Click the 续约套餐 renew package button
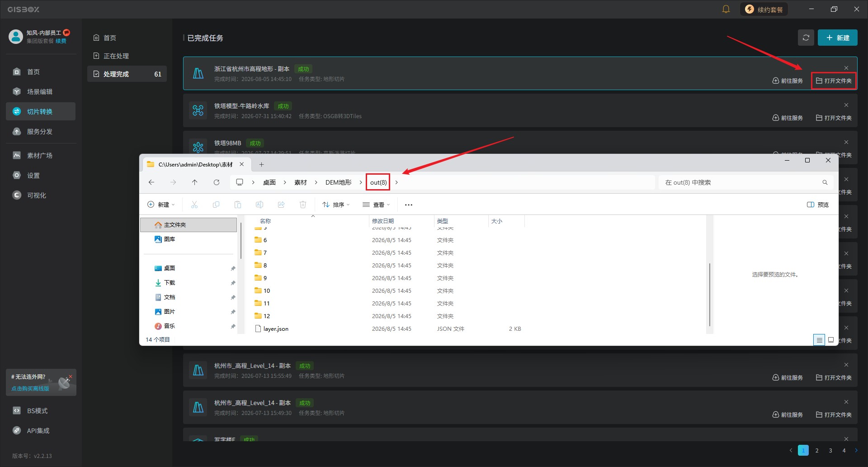Viewport: 868px width, 467px height. coord(764,9)
